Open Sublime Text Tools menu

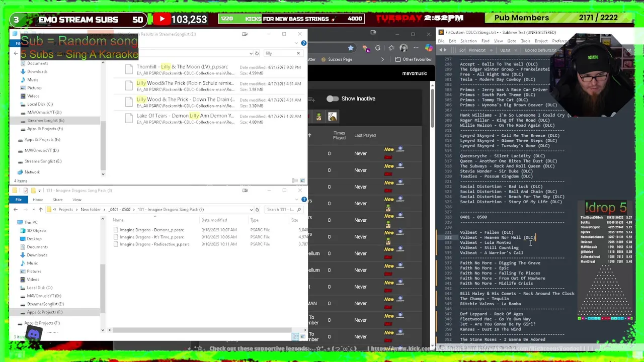click(x=525, y=41)
